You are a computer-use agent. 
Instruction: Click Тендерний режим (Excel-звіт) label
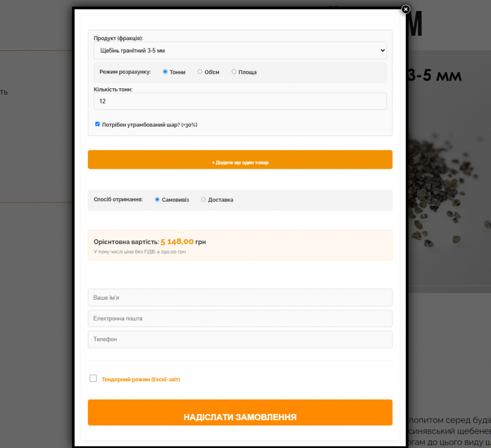point(141,379)
